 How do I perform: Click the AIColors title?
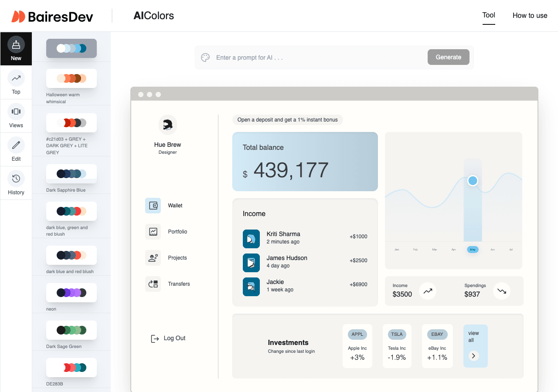point(153,16)
